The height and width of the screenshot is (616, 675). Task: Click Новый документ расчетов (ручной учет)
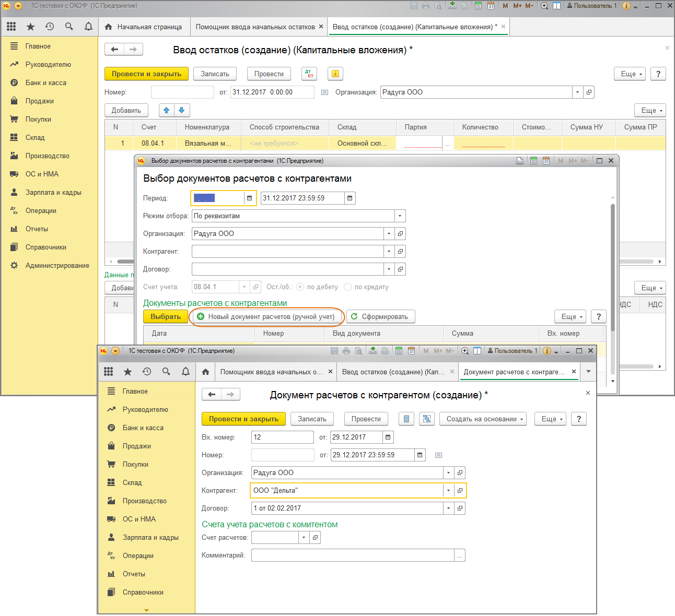266,317
